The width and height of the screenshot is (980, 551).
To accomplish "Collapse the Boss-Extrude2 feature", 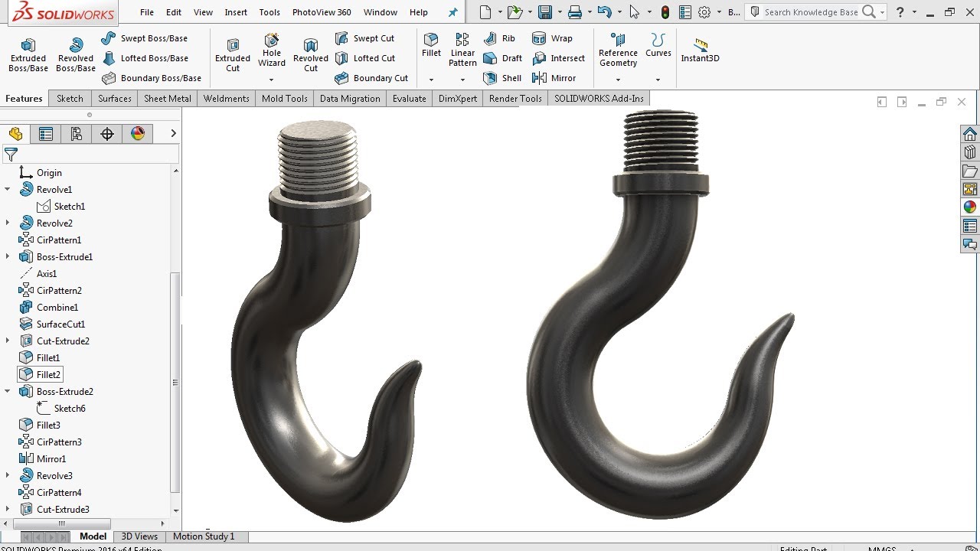I will coord(8,391).
